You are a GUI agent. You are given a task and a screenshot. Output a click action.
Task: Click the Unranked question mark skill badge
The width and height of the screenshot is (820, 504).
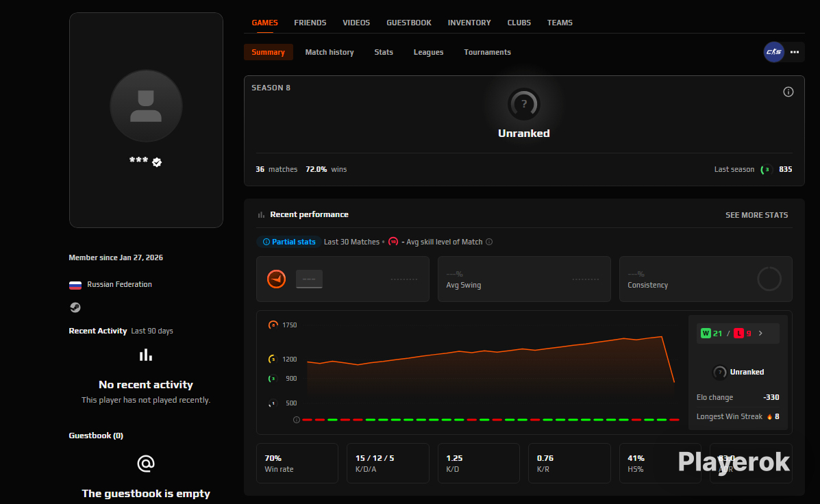(523, 103)
